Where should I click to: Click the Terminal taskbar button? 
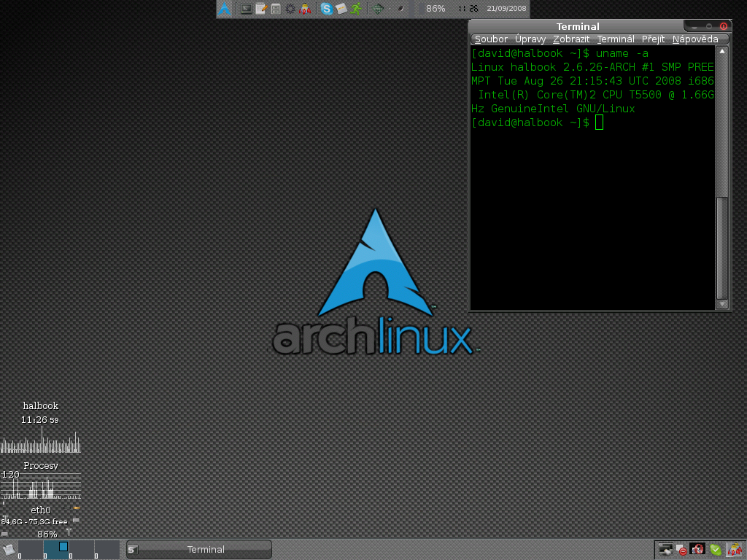point(199,550)
